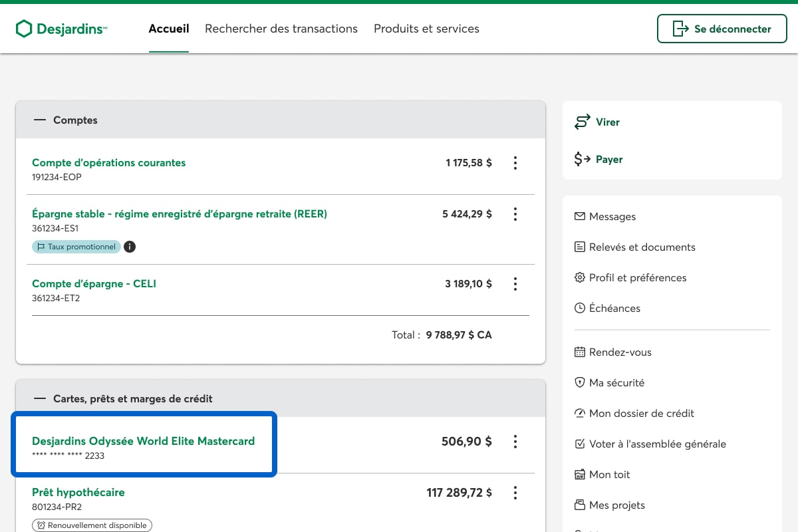Go to the Accueil tab
Image resolution: width=798 pixels, height=532 pixels.
click(x=169, y=29)
